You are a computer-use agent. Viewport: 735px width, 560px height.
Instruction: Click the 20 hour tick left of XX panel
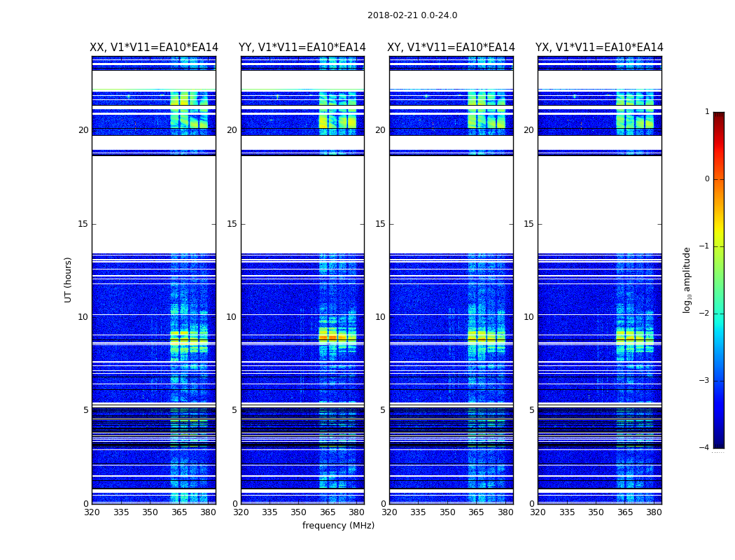point(83,130)
